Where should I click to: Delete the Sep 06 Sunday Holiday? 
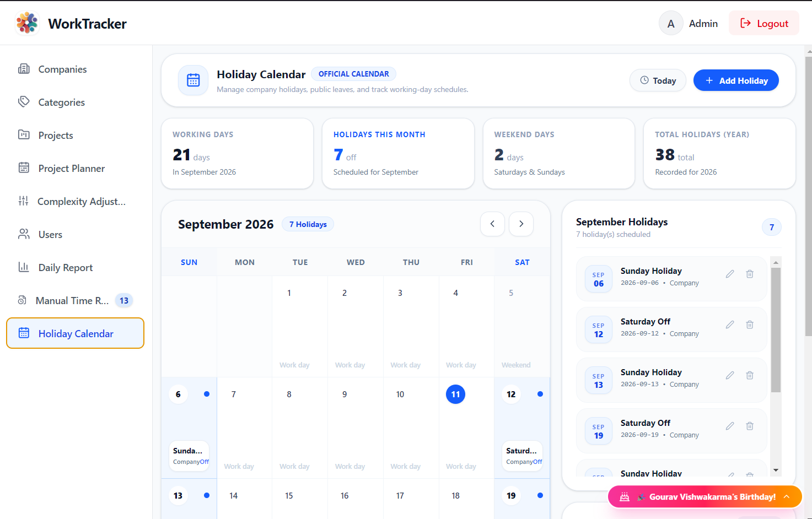point(750,274)
